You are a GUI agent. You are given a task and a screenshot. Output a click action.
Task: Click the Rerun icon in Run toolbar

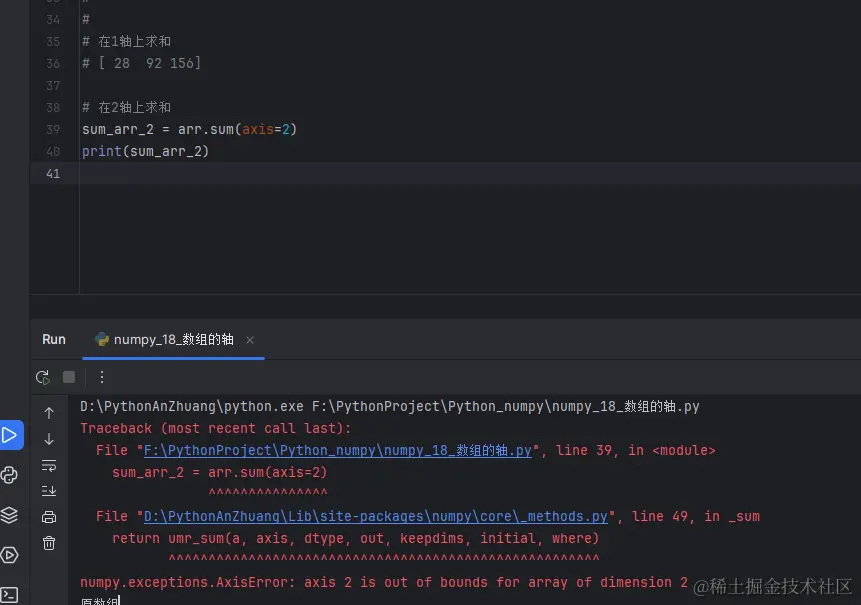[x=43, y=377]
